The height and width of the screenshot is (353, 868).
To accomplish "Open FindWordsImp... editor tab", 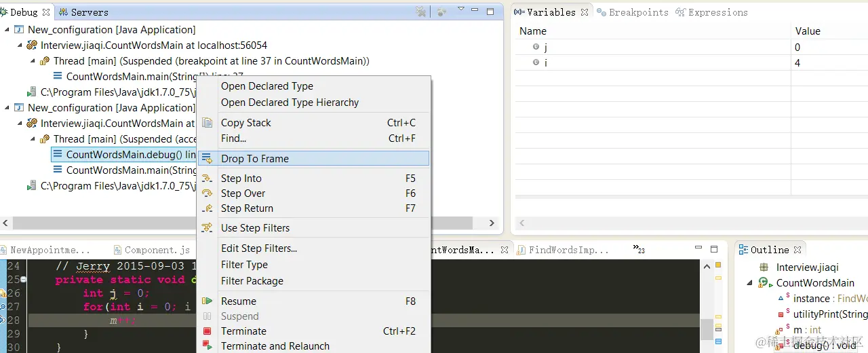I will (x=562, y=250).
